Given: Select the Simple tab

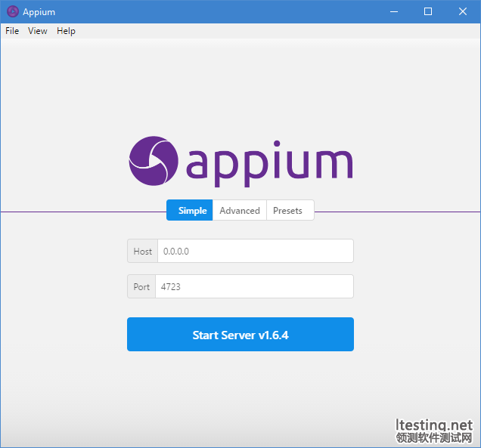Looking at the screenshot, I should (x=190, y=210).
